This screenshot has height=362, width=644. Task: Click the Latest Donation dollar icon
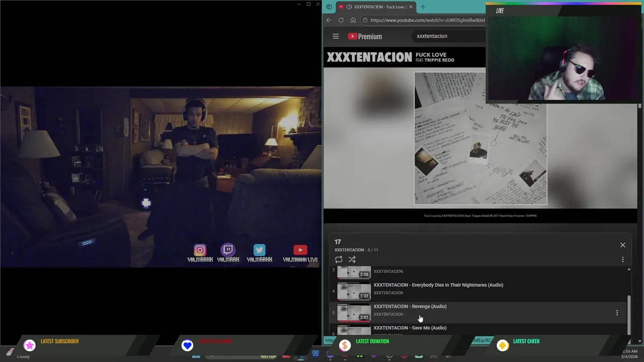345,345
